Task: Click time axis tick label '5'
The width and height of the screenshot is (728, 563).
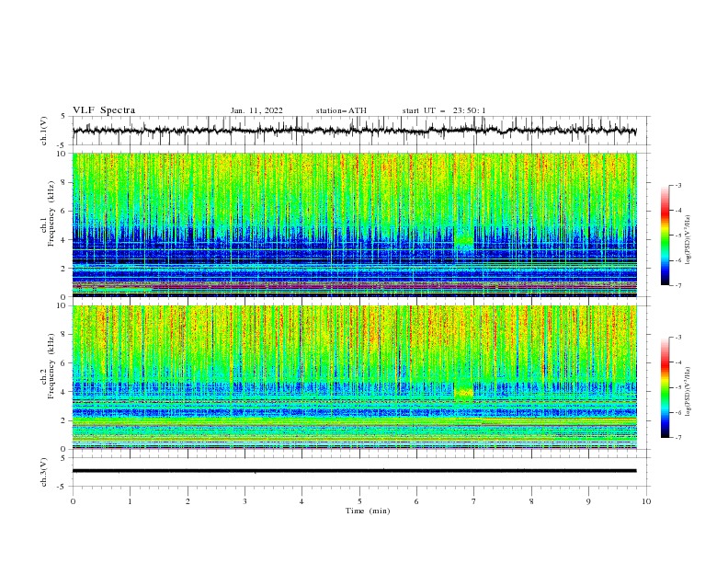Action: coord(359,501)
